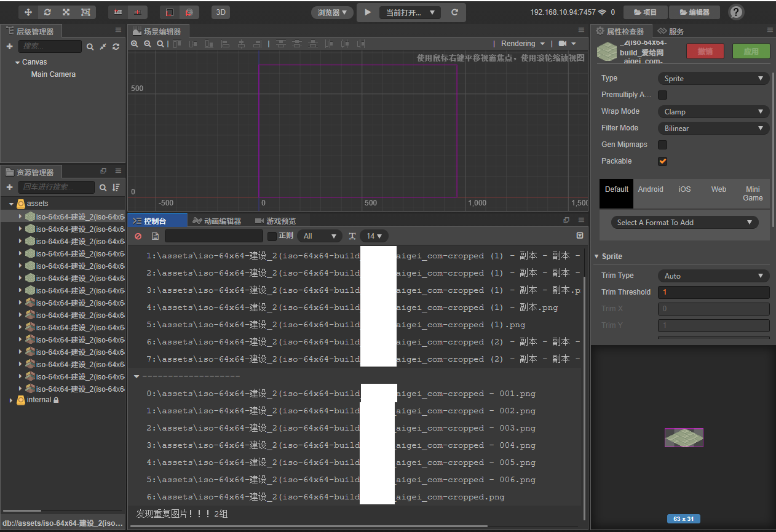Switch to the 动画编辑器 tab
Viewport: 776px width, 532px height.
(216, 221)
